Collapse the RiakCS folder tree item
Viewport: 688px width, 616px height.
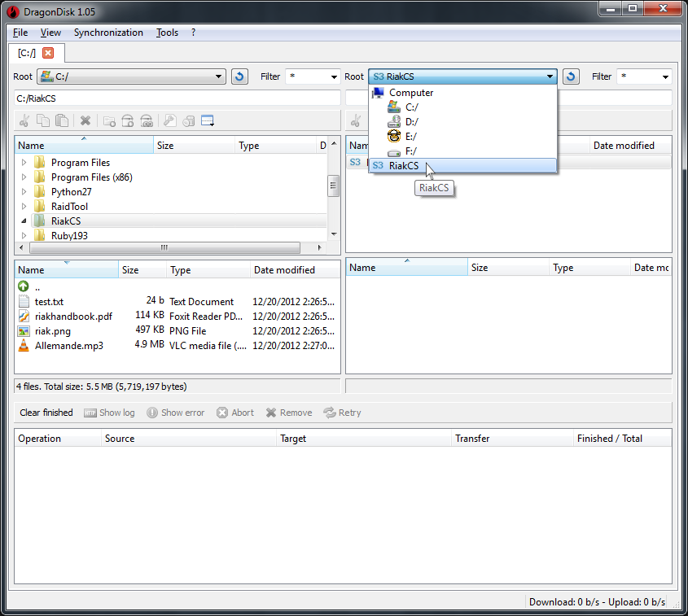[24, 221]
